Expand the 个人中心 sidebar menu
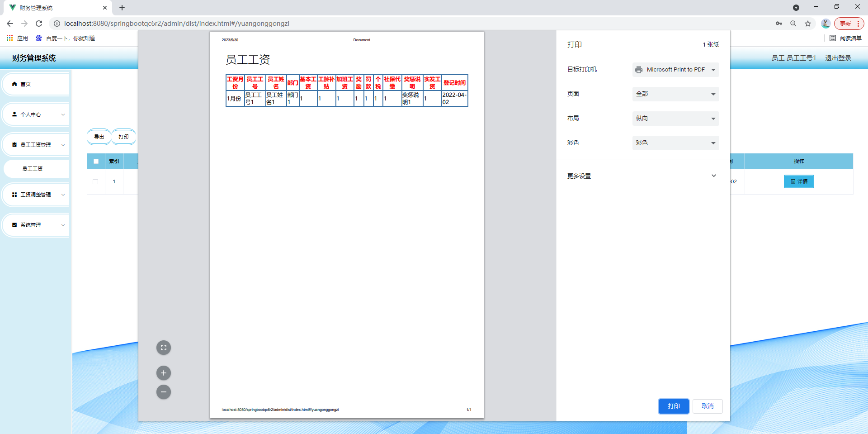The width and height of the screenshot is (868, 434). tap(36, 114)
